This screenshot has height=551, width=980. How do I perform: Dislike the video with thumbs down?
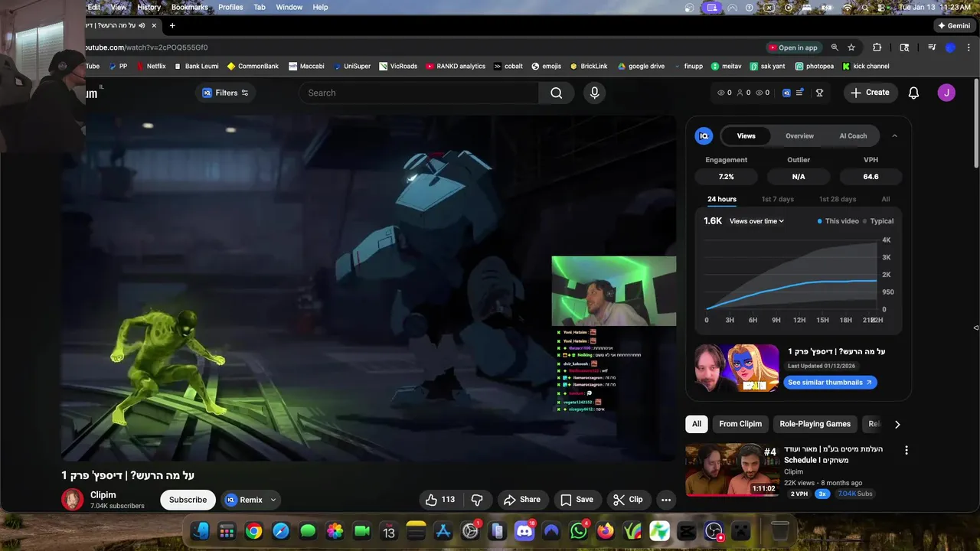pyautogui.click(x=477, y=500)
